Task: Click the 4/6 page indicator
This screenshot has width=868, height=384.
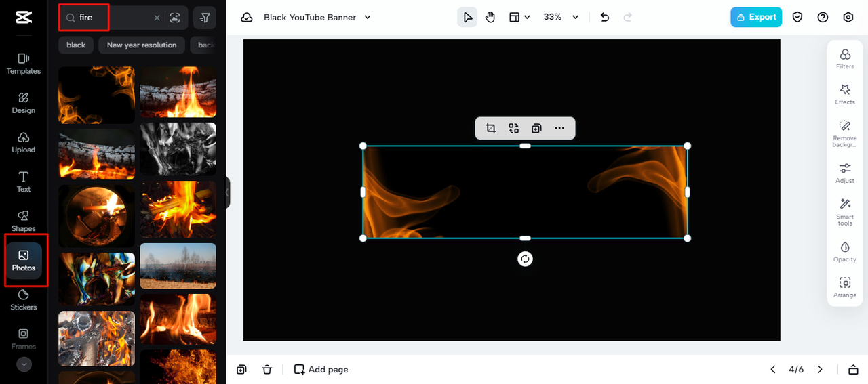Action: 796,369
